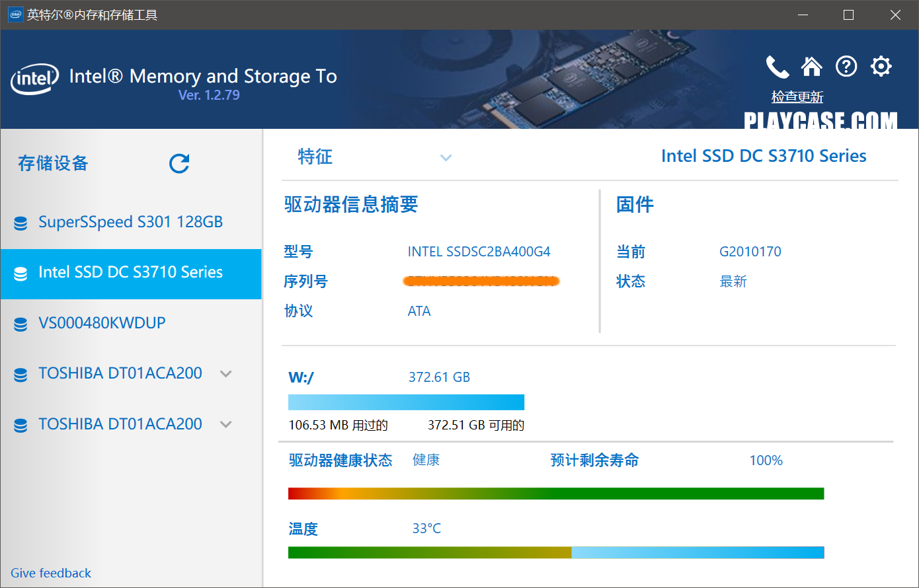Expand the second TOSHIBA DT01ACA200 chevron

(x=226, y=424)
